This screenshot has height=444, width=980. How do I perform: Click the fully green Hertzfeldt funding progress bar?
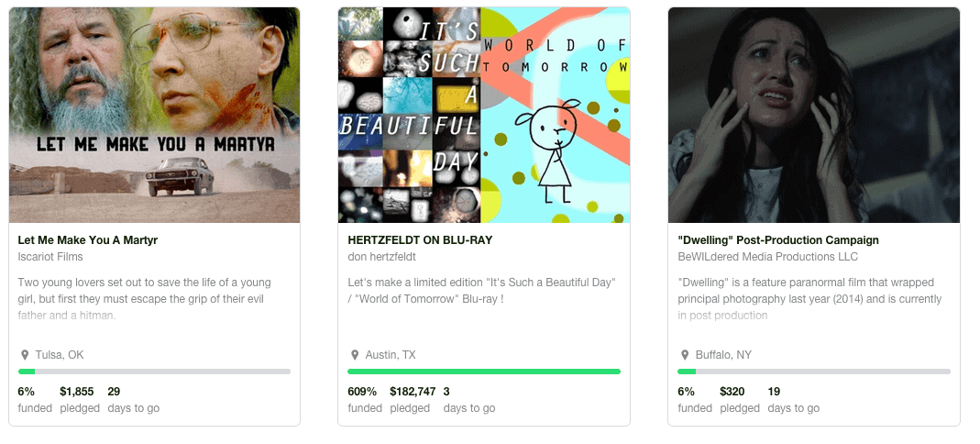click(x=484, y=372)
